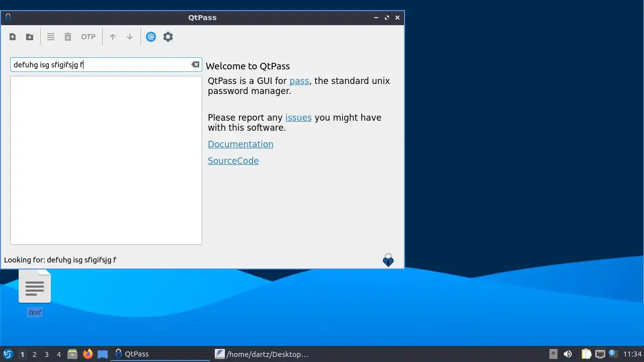Switch to workspace 1
This screenshot has width=644, height=362.
tap(22, 354)
